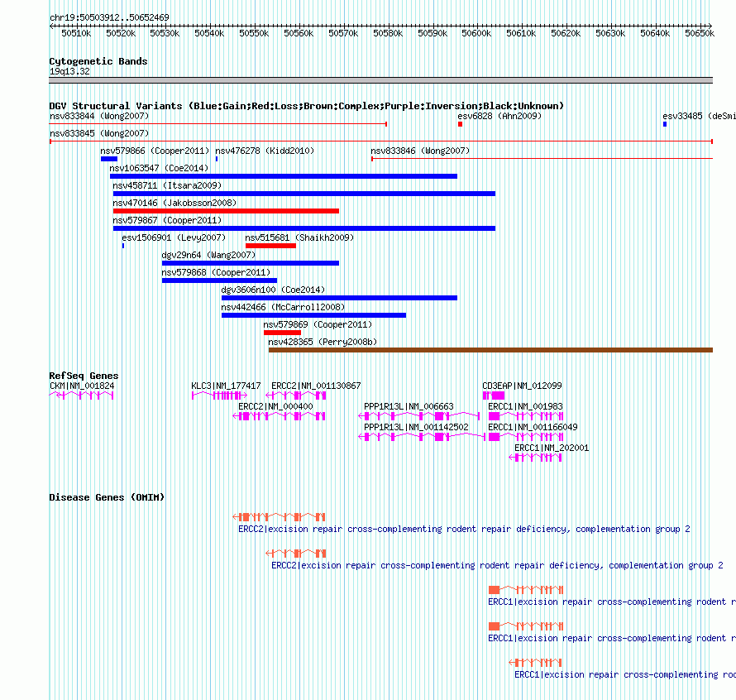Click the blue nsv442466 (McCarroll2008) gain bar
Image resolution: width=736 pixels, height=700 pixels.
[x=313, y=315]
